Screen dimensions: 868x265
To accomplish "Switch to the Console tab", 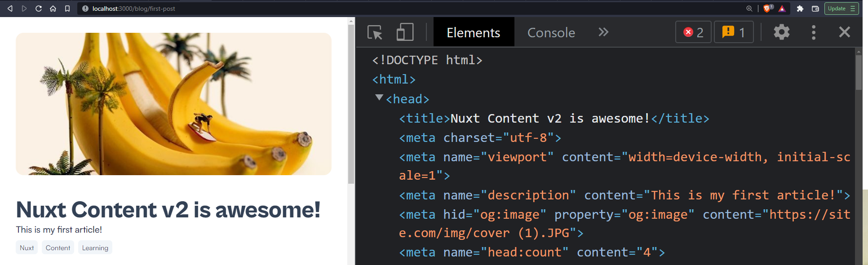I will pyautogui.click(x=551, y=32).
